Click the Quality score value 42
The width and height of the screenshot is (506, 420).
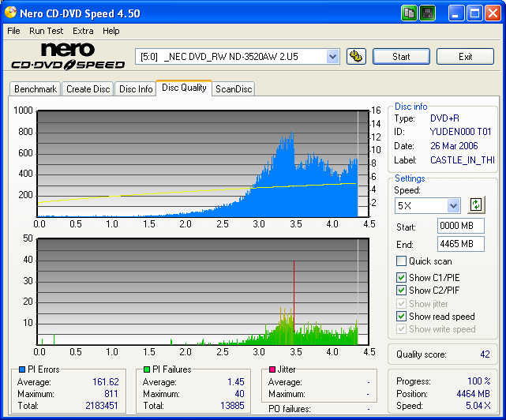[x=485, y=354]
